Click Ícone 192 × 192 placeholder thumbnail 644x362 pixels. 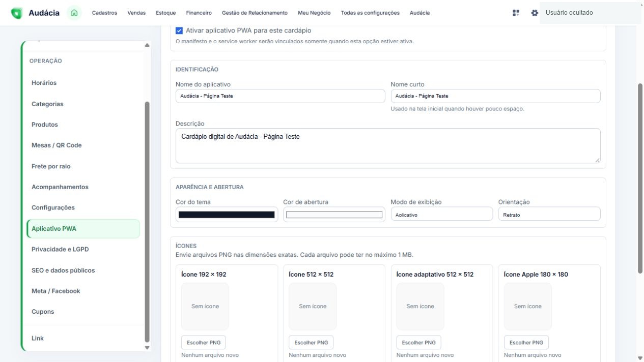[205, 307]
